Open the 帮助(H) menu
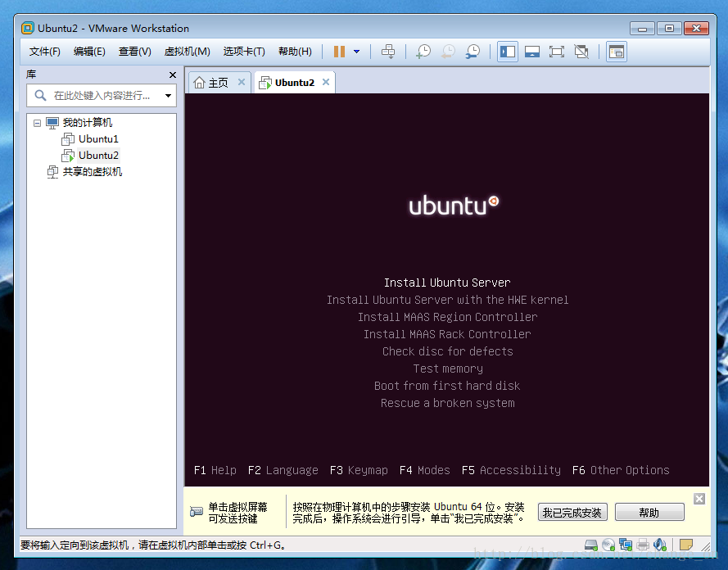 click(295, 52)
